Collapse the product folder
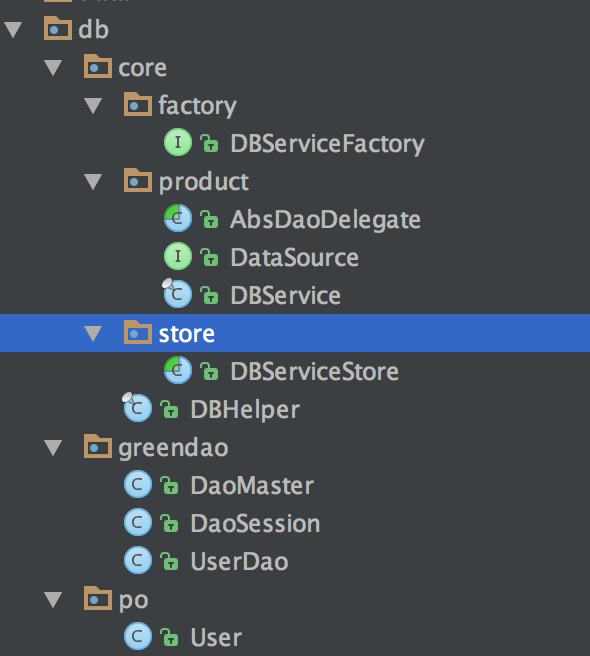Image resolution: width=590 pixels, height=656 pixels. click(x=93, y=182)
